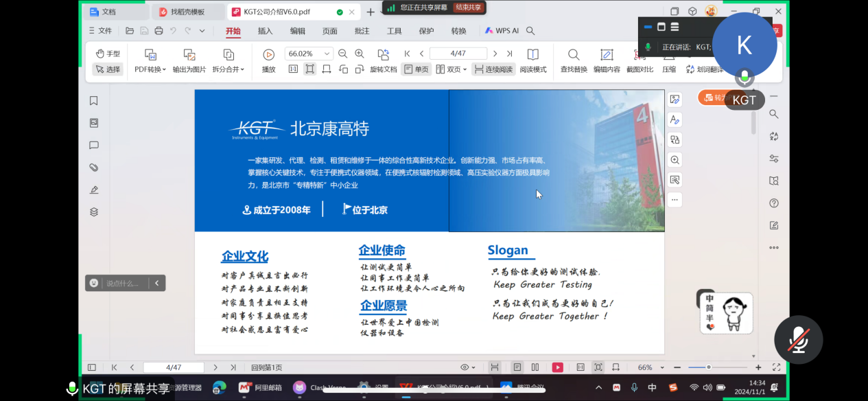Open the 编辑 ribbon tab
Image resolution: width=868 pixels, height=401 pixels.
tap(298, 31)
